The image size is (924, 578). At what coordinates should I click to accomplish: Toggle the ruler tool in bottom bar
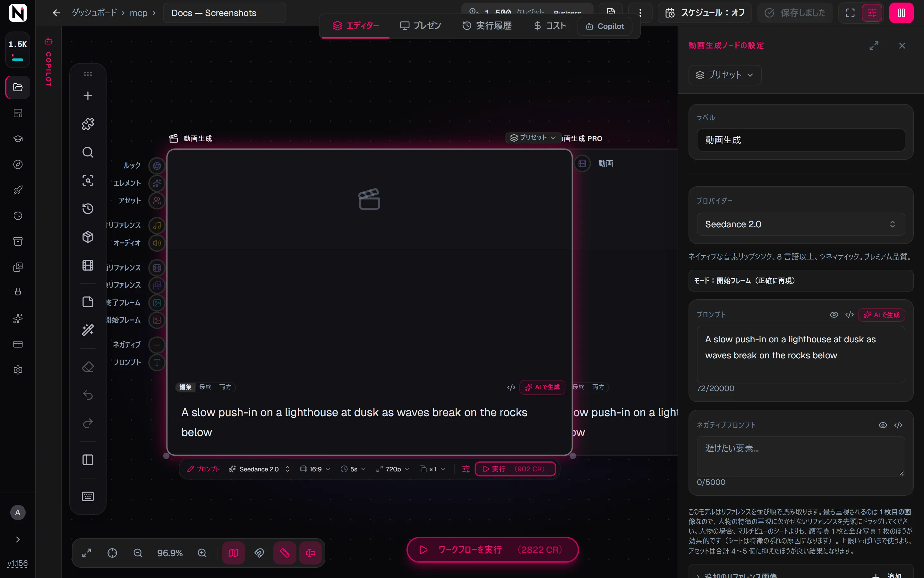(x=285, y=553)
